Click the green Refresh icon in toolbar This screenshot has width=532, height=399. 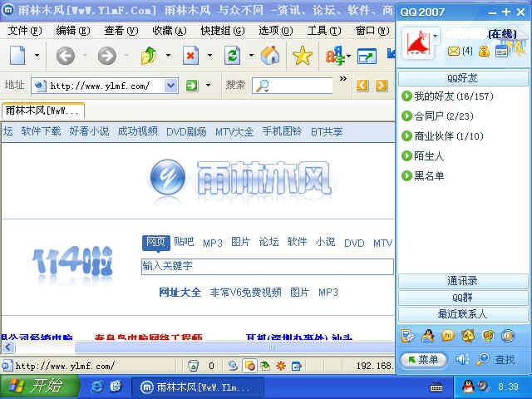click(233, 56)
